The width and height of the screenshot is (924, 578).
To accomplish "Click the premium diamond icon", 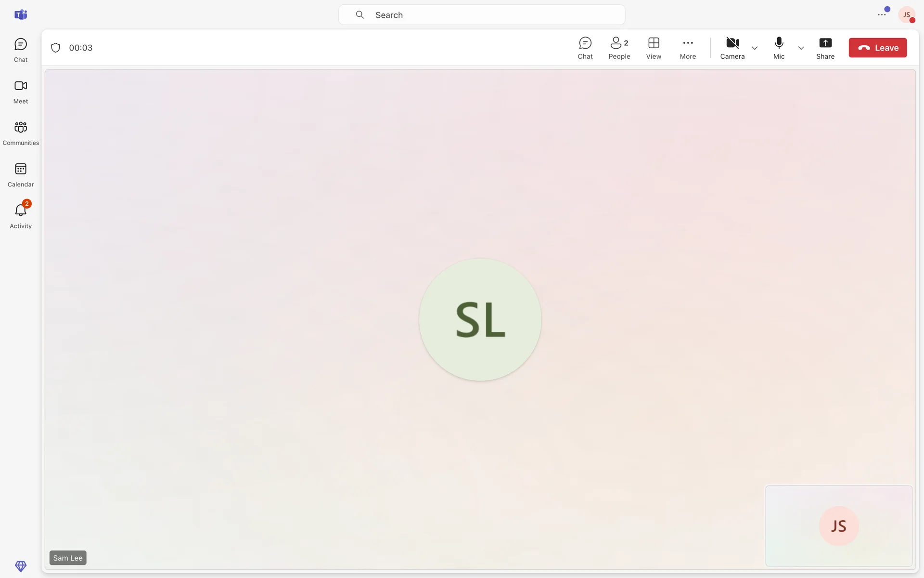I will pyautogui.click(x=21, y=565).
